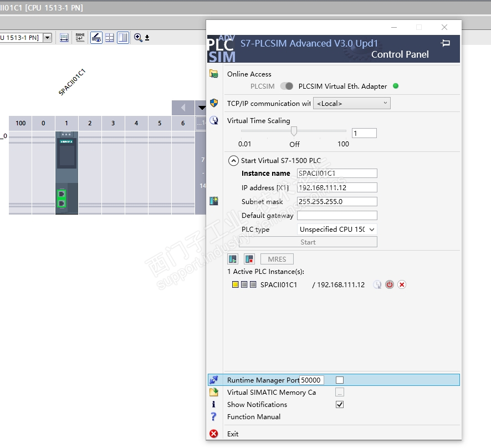Browse memory card path with ellipsis button
This screenshot has height=448, width=491.
(340, 392)
